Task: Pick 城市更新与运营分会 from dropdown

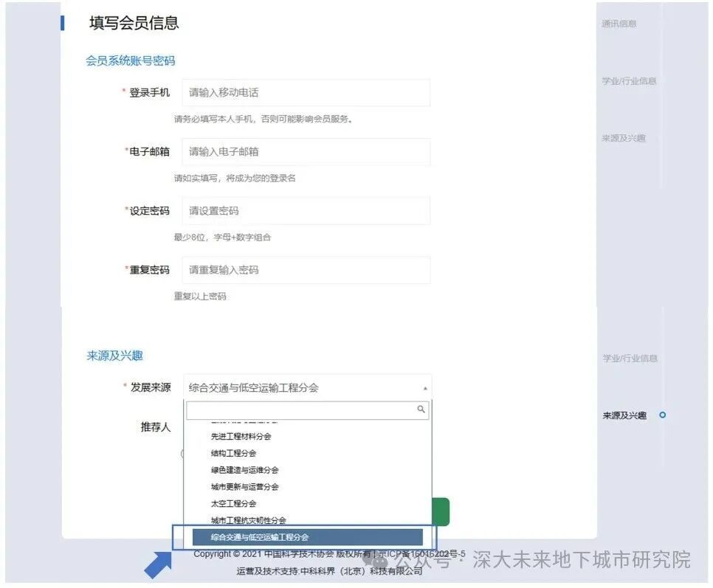Action: click(244, 487)
